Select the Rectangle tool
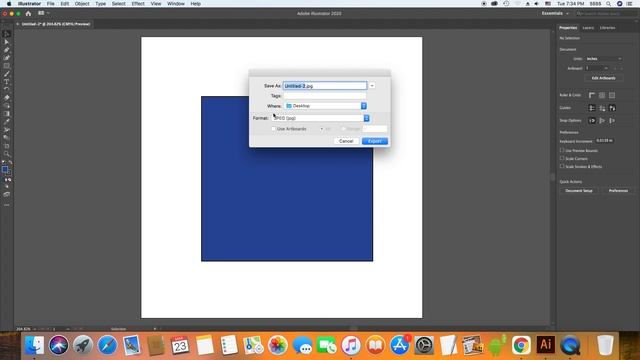 pos(7,66)
